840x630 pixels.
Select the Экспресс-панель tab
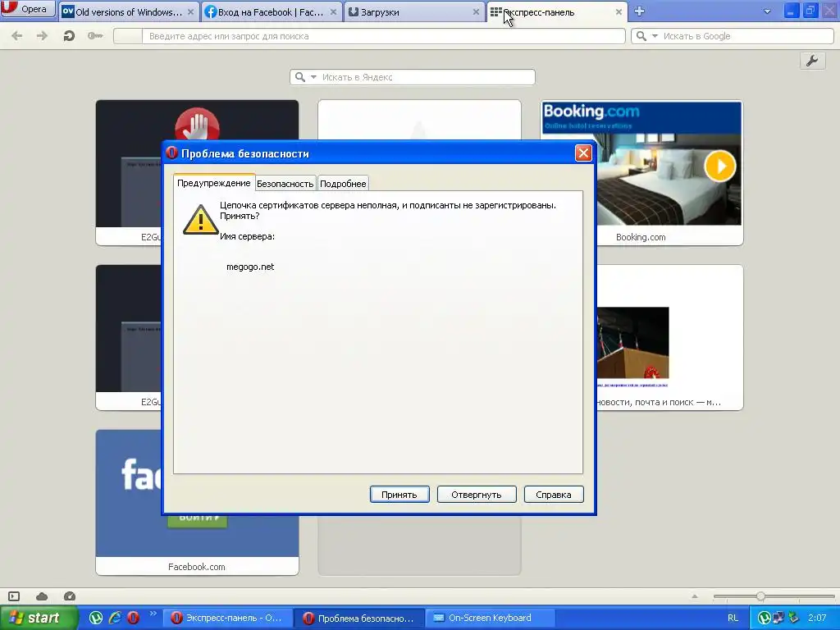pos(557,11)
